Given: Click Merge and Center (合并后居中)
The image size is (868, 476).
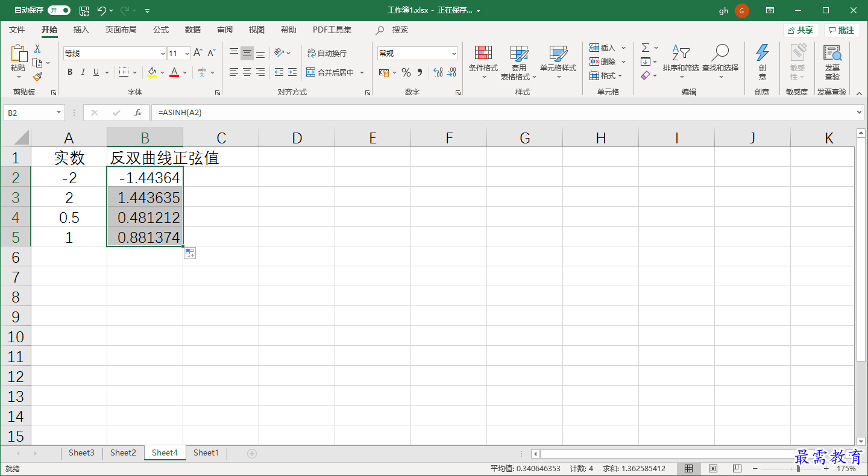Looking at the screenshot, I should pos(330,72).
